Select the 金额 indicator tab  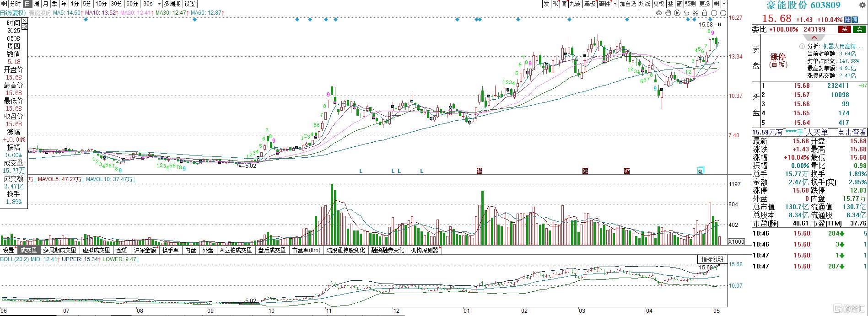[x=122, y=250]
